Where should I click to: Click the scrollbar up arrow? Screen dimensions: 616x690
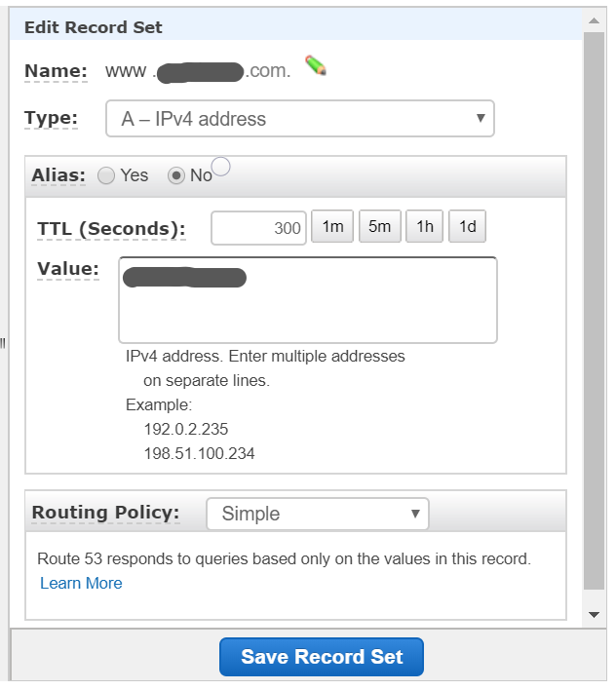pos(594,19)
